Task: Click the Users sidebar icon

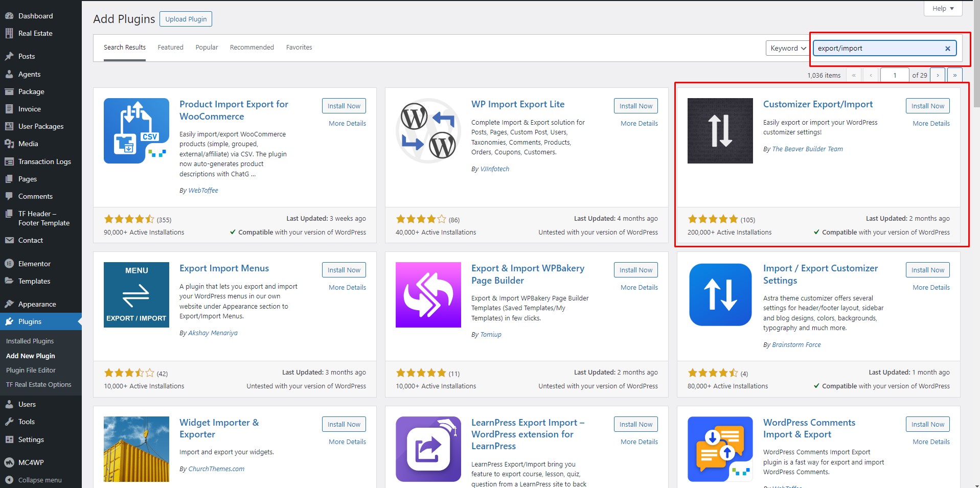Action: tap(9, 404)
